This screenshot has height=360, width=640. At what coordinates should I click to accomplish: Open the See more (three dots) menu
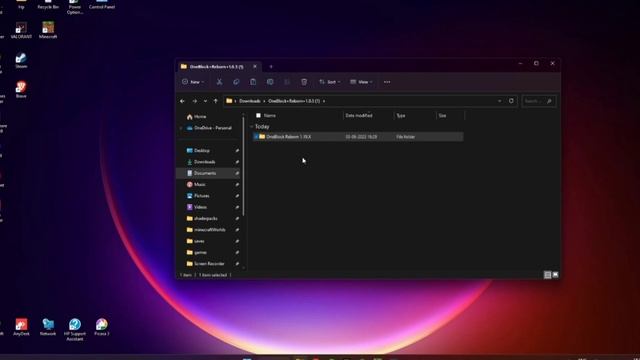(x=387, y=82)
